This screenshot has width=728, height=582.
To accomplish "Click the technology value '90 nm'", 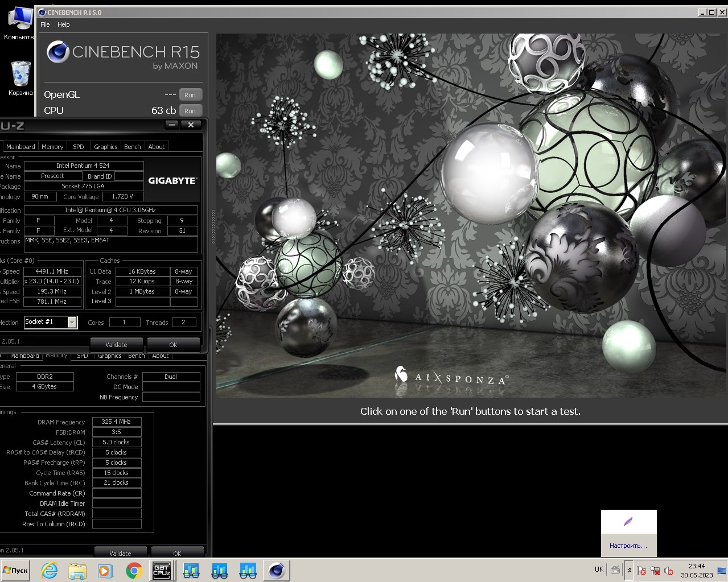I will click(40, 196).
